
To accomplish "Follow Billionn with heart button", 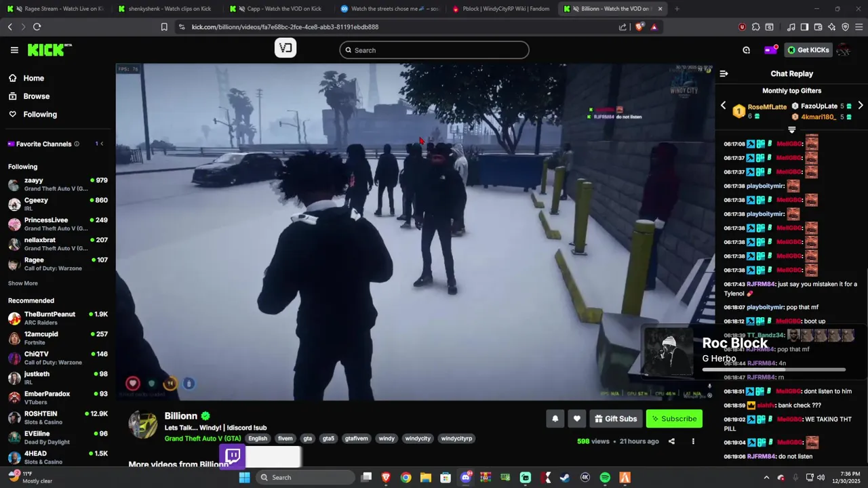I will click(x=576, y=419).
